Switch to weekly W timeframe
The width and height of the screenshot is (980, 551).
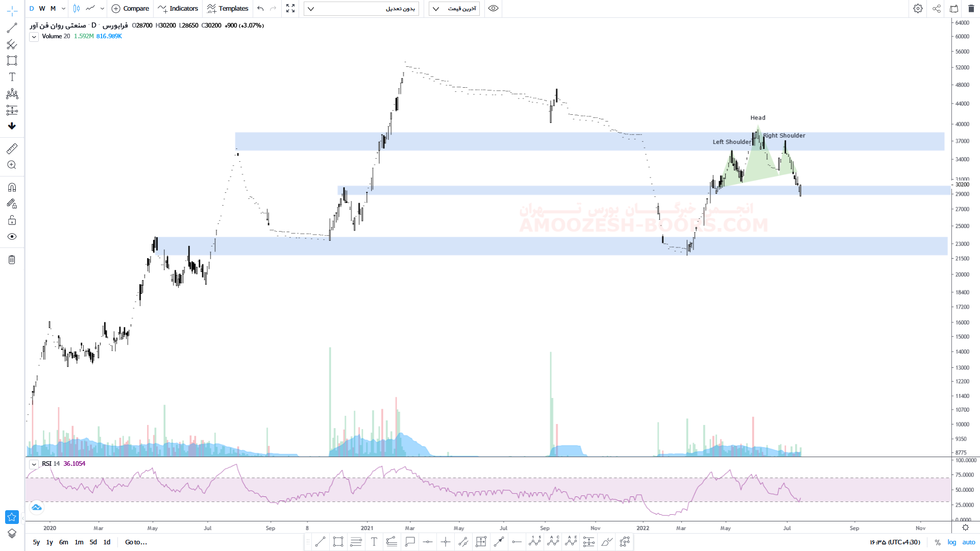pos(42,8)
